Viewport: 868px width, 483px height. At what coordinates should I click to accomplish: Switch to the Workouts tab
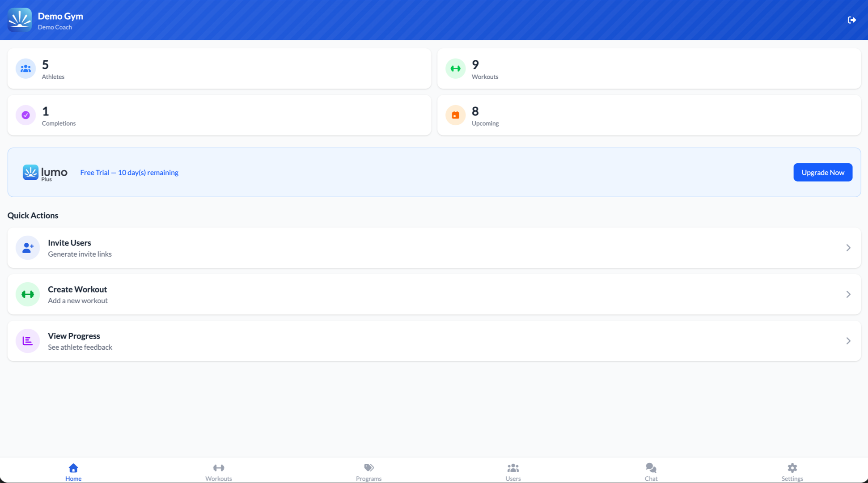[x=218, y=471]
